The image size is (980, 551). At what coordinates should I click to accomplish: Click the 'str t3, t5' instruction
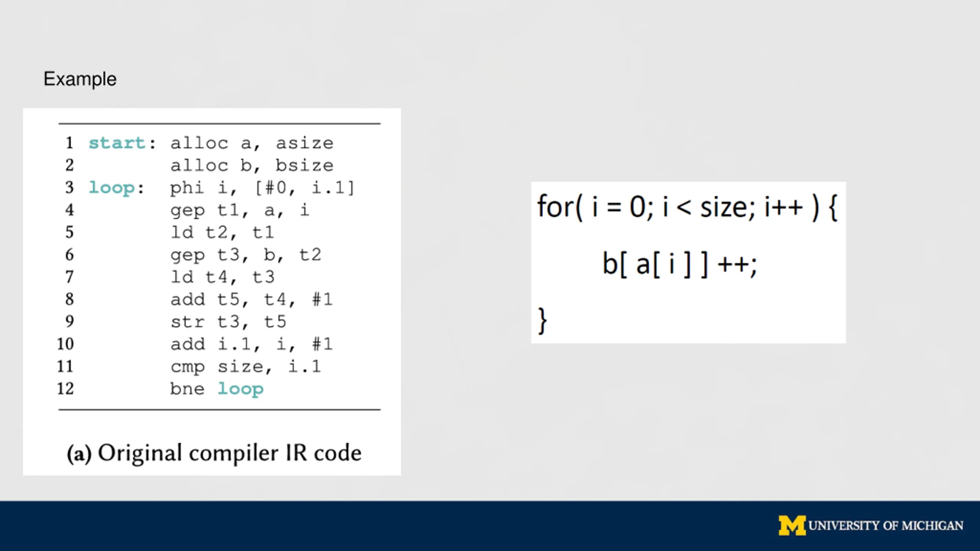point(228,322)
